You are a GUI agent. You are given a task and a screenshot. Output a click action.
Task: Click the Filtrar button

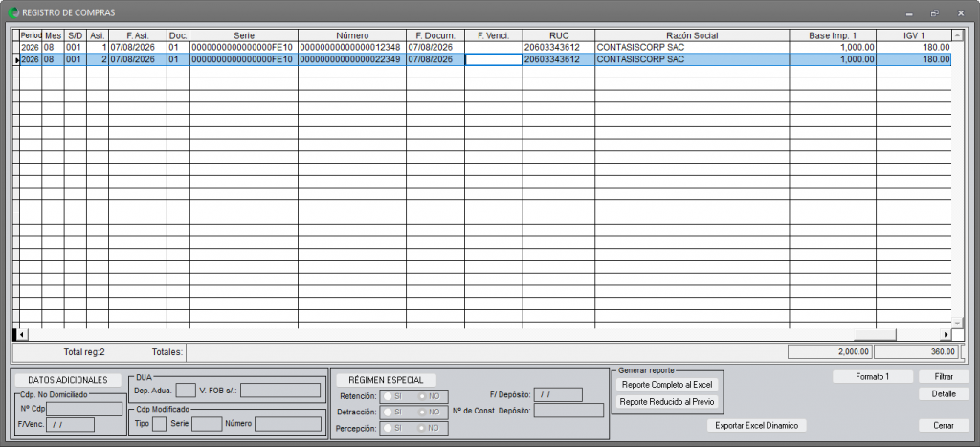click(x=944, y=377)
